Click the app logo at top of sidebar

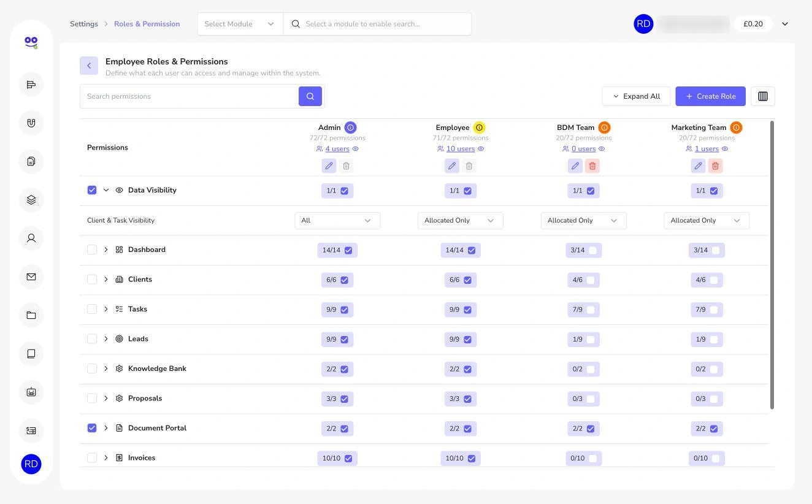click(31, 42)
